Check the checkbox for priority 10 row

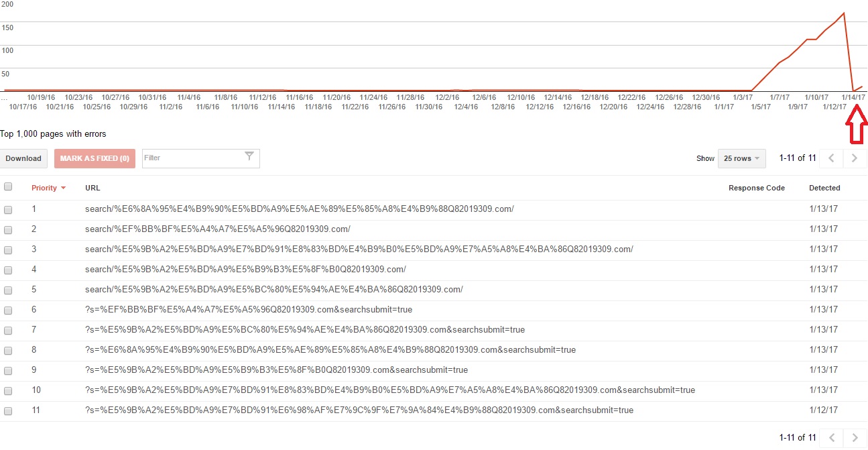(8, 390)
